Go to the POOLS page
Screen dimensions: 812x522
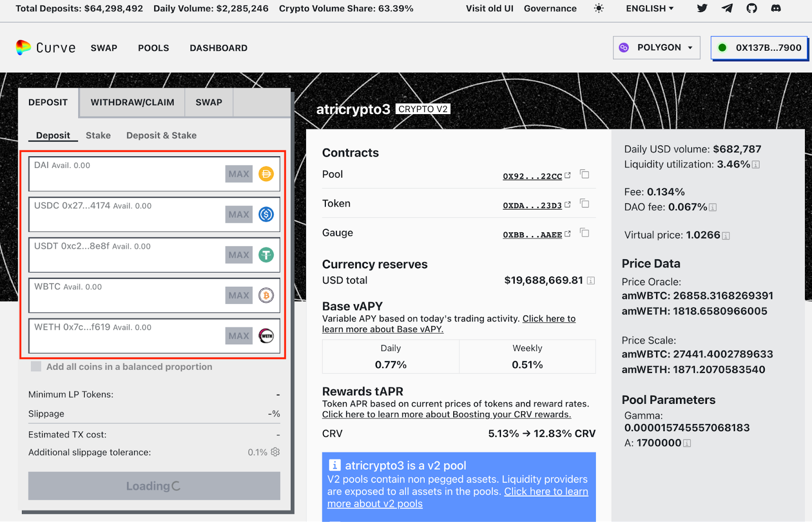click(x=153, y=48)
